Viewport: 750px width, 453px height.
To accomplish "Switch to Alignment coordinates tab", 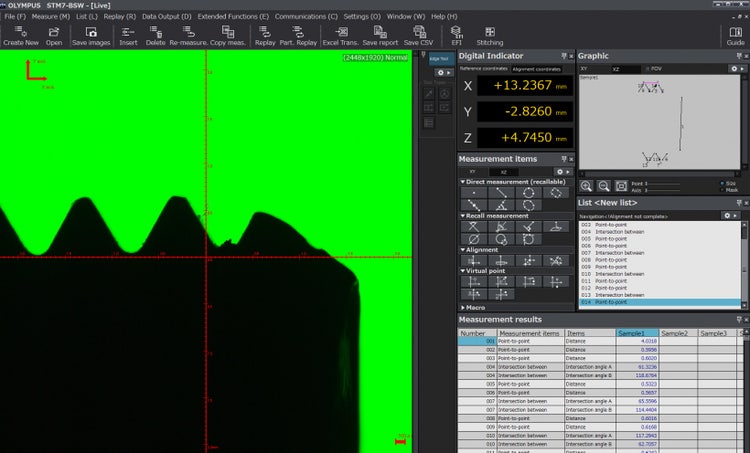I will [x=537, y=69].
